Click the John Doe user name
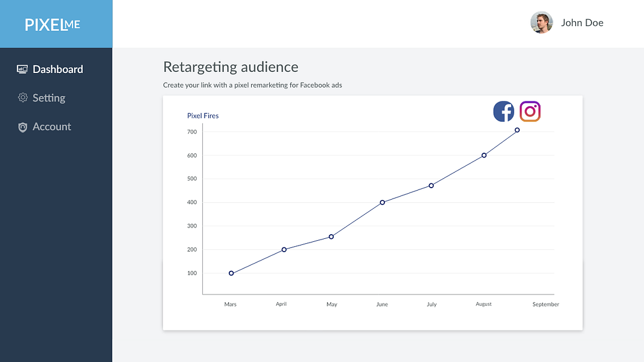This screenshot has height=362, width=644. (582, 22)
